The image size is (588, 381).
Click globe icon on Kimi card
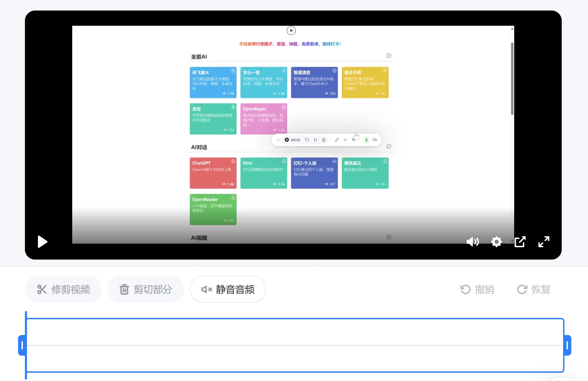[284, 161]
